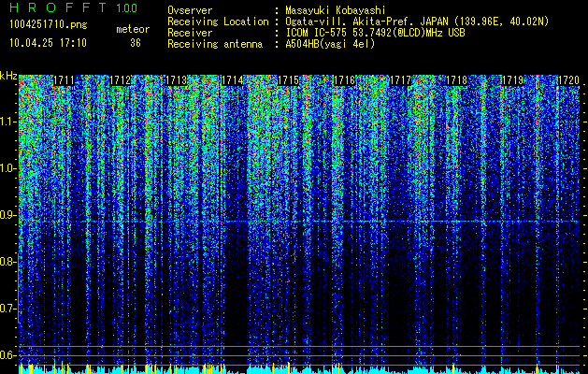Click the 'meteor' label
The image size is (588, 374).
coord(133,29)
